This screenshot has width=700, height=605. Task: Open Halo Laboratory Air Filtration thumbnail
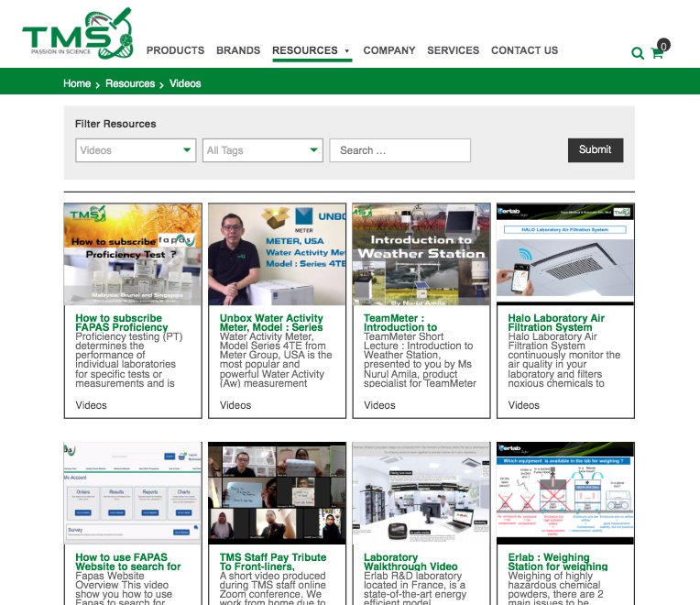[x=565, y=255]
